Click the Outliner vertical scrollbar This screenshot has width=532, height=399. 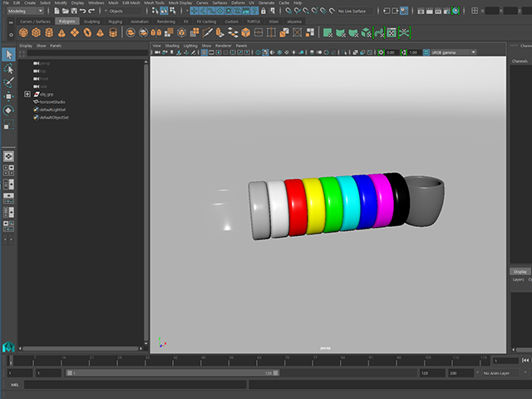(146, 202)
